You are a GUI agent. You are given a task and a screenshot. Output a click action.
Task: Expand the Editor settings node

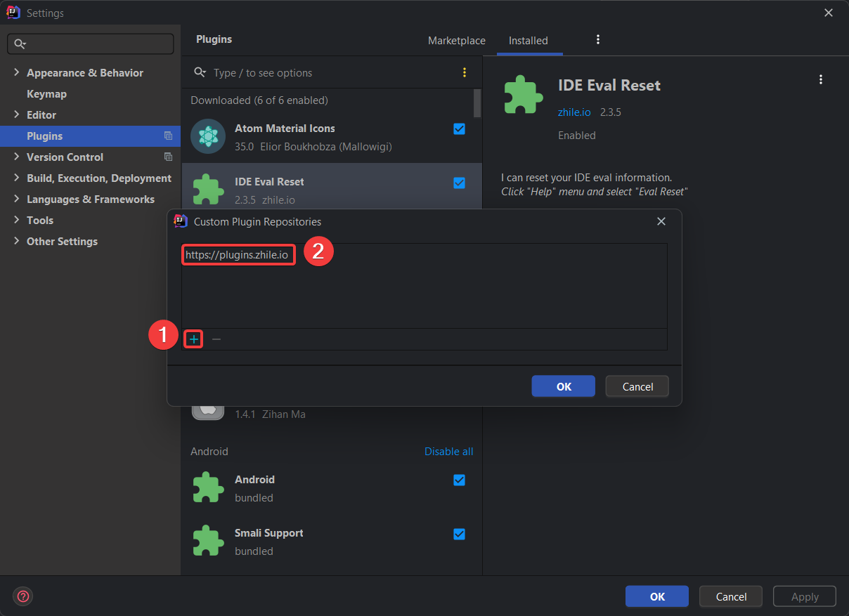(17, 114)
